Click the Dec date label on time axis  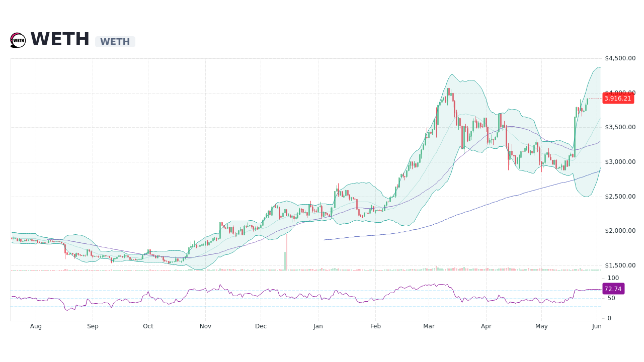[x=261, y=326]
